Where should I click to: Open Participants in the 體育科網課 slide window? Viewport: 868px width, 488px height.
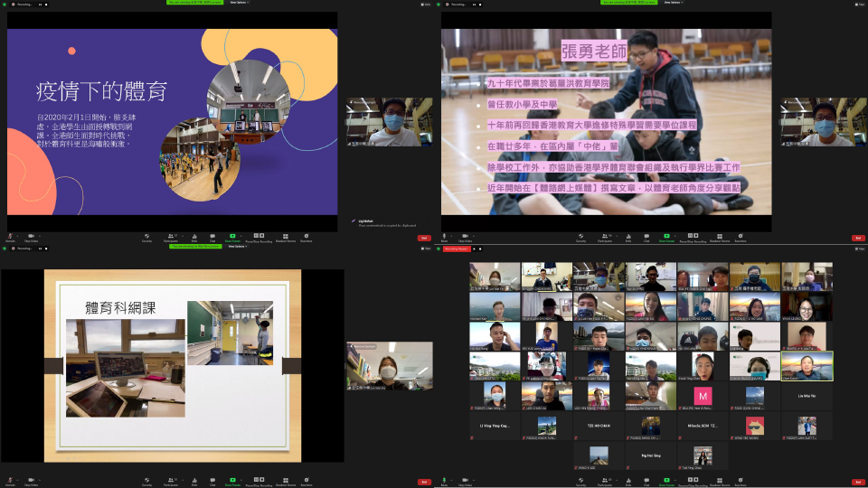pos(171,482)
